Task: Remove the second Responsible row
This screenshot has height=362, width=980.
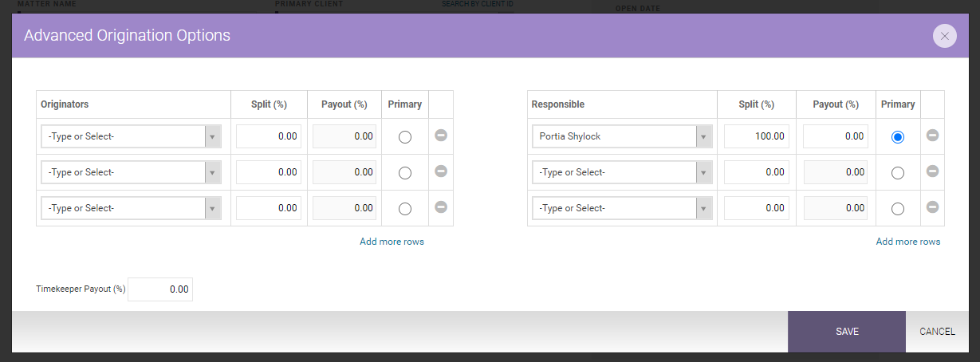Action: [x=932, y=171]
